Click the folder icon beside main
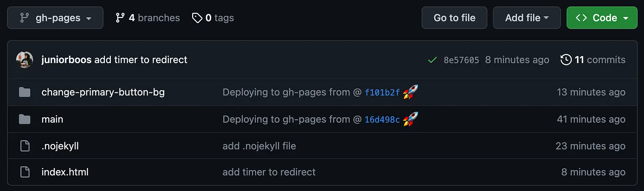 point(25,120)
